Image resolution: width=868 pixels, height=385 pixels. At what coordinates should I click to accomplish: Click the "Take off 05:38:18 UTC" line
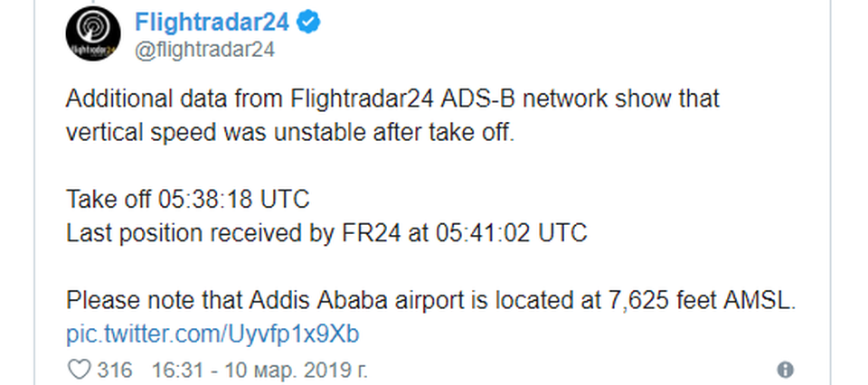pyautogui.click(x=188, y=200)
